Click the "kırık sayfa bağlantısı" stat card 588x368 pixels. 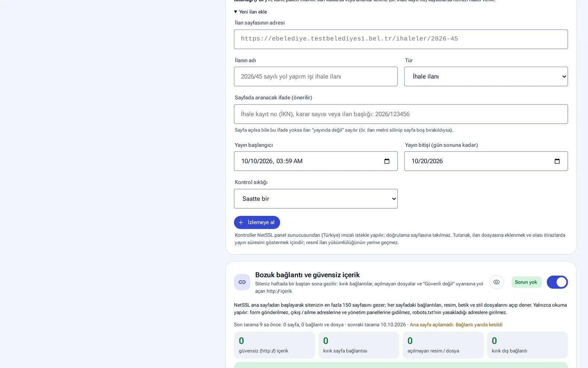coord(359,345)
